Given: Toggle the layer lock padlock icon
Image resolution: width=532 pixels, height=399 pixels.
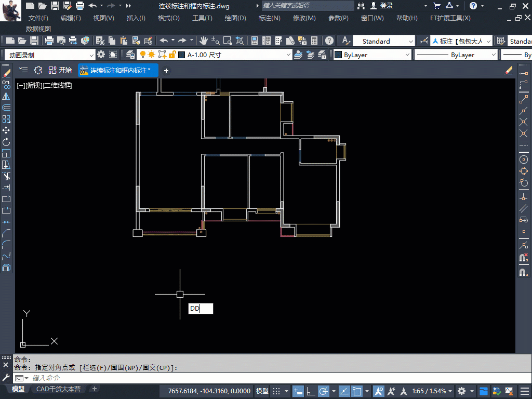Looking at the screenshot, I should [x=172, y=54].
